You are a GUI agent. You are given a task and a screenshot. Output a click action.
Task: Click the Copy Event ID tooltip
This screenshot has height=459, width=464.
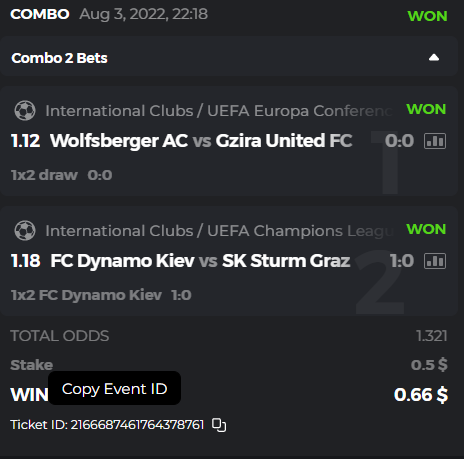115,388
